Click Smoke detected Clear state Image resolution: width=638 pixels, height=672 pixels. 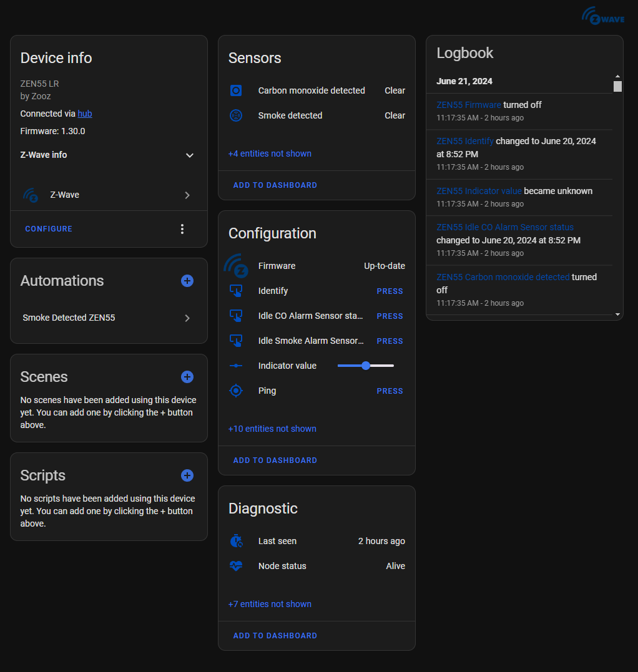[x=395, y=115]
